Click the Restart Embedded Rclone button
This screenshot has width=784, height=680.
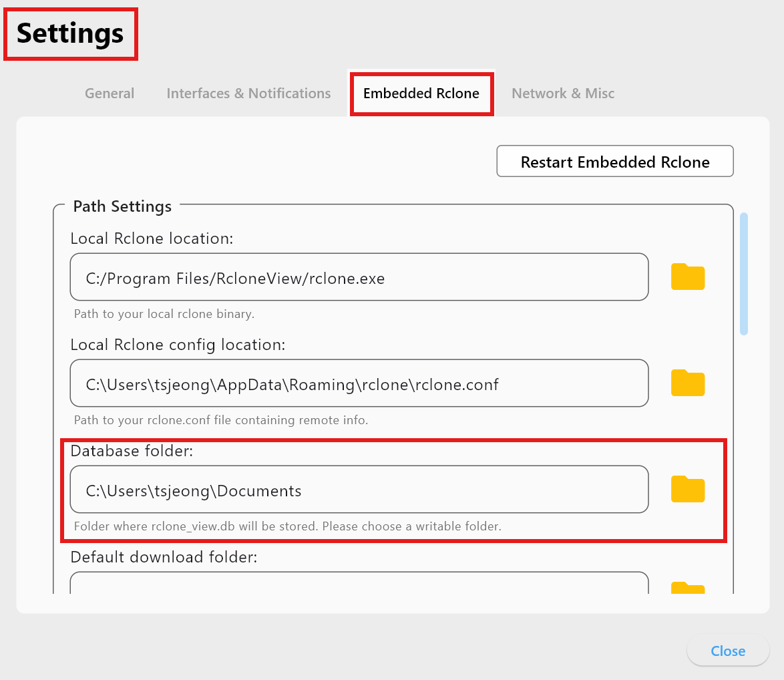pos(614,161)
